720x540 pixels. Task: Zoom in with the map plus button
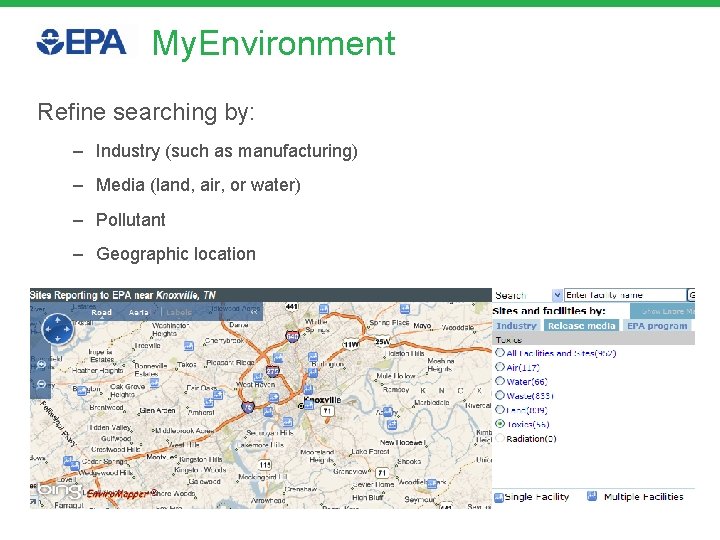pos(41,365)
